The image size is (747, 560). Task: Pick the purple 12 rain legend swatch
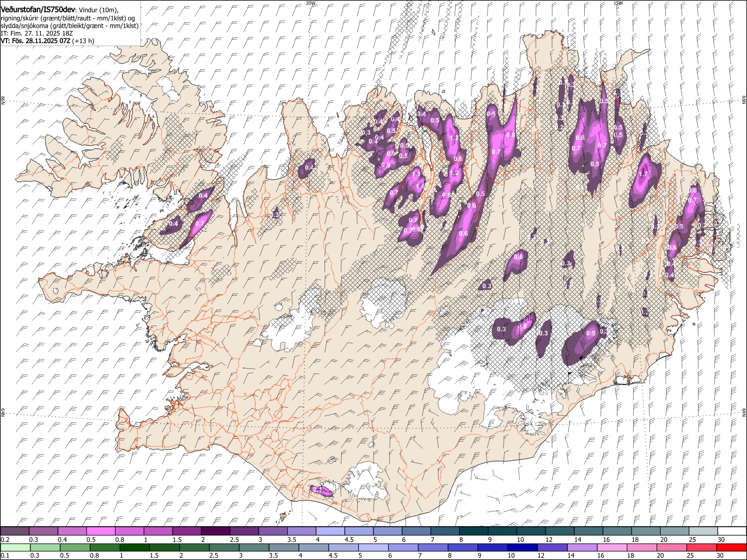[x=551, y=548]
